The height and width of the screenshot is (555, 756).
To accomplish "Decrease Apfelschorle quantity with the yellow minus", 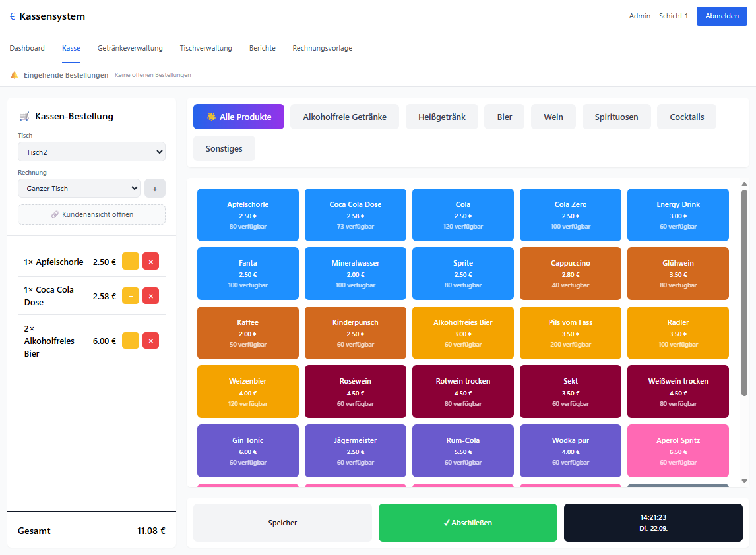I will pyautogui.click(x=131, y=262).
